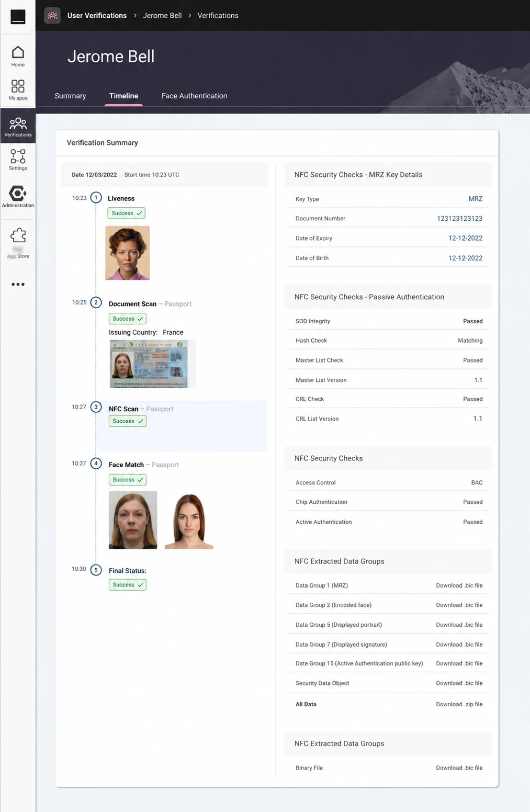This screenshot has width=530, height=812.
Task: Download Data Group 15 public key file
Action: (x=459, y=663)
